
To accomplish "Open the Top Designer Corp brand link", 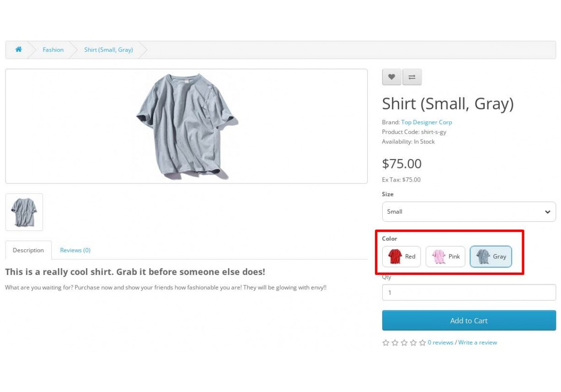I will tap(426, 122).
